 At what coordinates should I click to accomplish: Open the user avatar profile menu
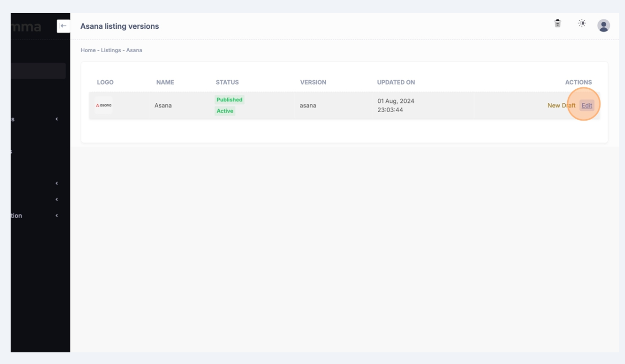point(604,26)
